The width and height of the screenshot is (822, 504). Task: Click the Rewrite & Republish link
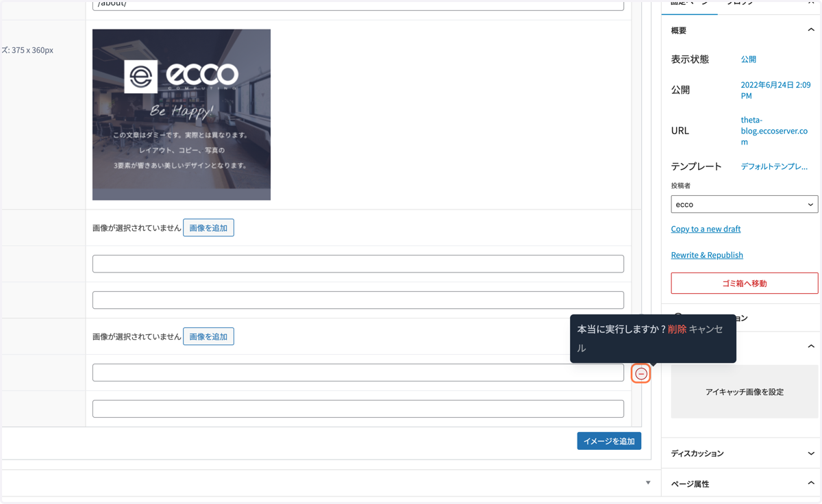[707, 255]
